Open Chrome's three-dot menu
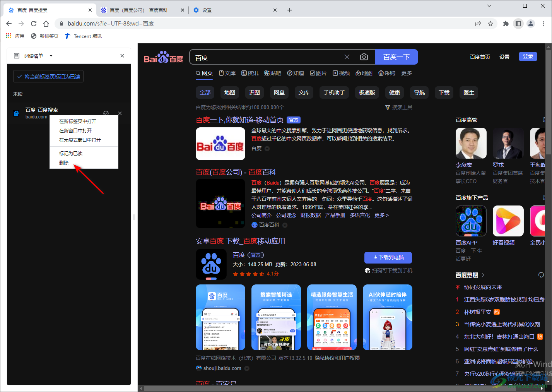 (544, 24)
